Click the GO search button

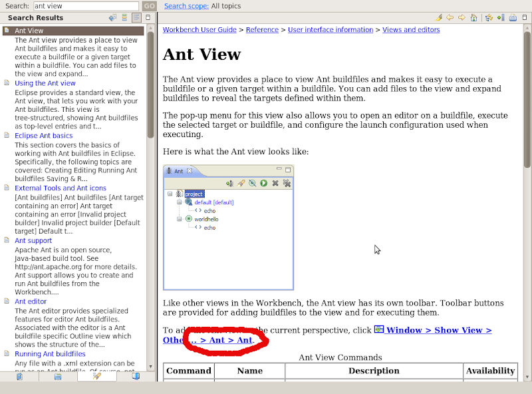pos(149,6)
